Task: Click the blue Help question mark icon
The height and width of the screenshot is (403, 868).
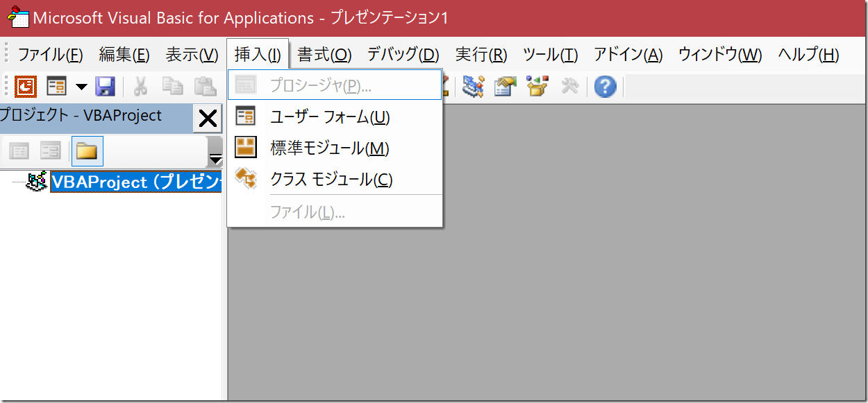Action: click(x=605, y=87)
